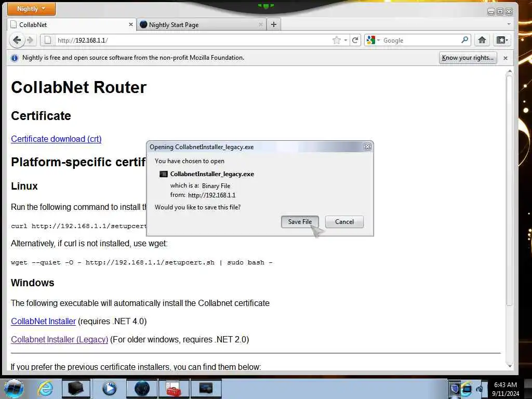The height and width of the screenshot is (399, 532).
Task: Open the list all tabs dropdown
Action: click(x=509, y=24)
